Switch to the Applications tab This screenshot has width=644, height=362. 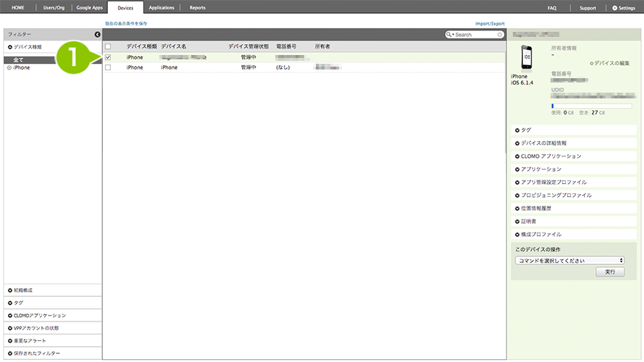(x=161, y=8)
